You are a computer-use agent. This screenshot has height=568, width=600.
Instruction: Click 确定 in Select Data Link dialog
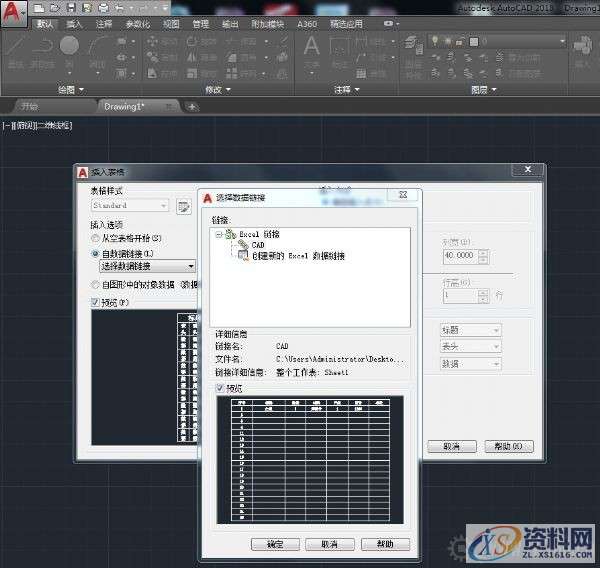point(275,544)
